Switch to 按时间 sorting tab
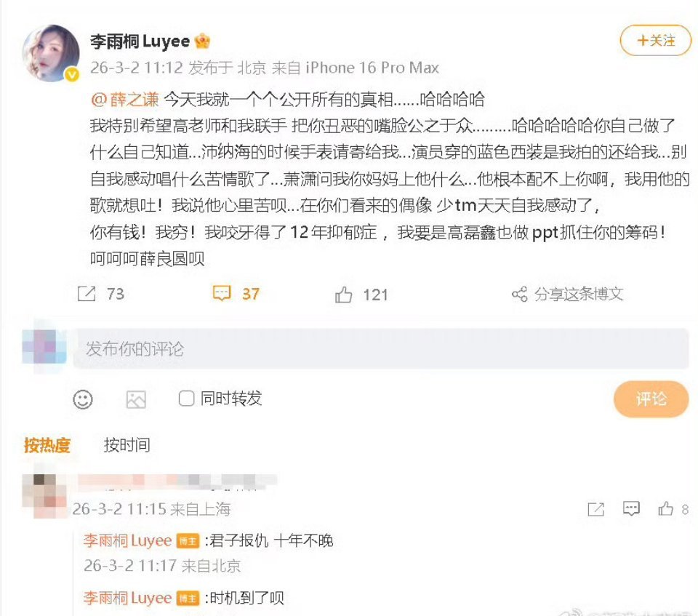Screen dimensions: 698x616 click(127, 445)
